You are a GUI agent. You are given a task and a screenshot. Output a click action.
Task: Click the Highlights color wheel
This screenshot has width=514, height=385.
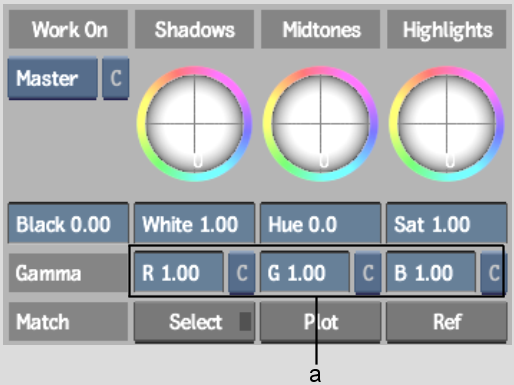click(x=447, y=124)
